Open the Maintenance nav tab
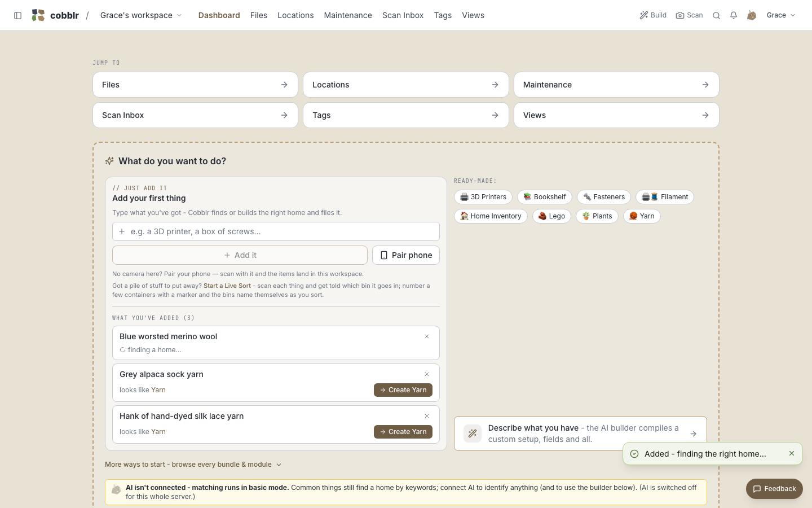This screenshot has width=812, height=508. (x=348, y=15)
